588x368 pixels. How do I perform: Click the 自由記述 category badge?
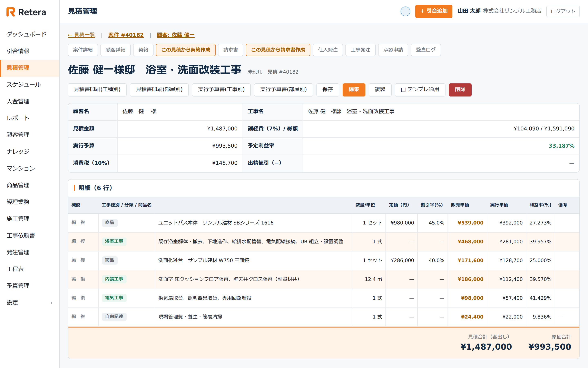tap(114, 317)
